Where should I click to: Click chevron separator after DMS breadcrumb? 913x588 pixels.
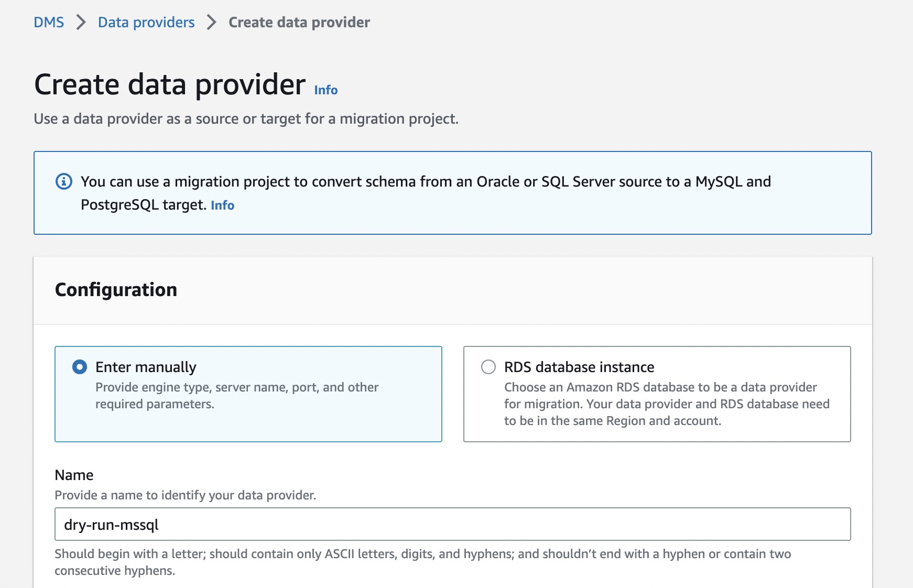(x=81, y=22)
